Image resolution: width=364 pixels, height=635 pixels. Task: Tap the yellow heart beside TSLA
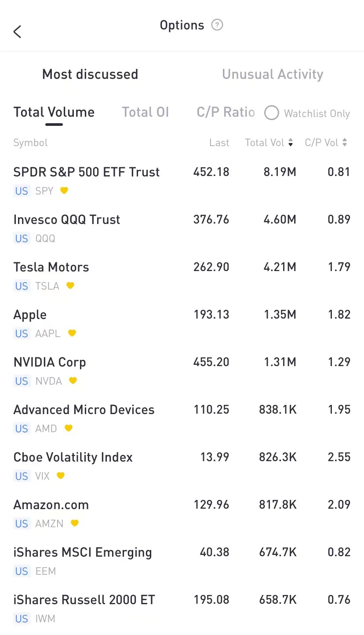tap(70, 286)
